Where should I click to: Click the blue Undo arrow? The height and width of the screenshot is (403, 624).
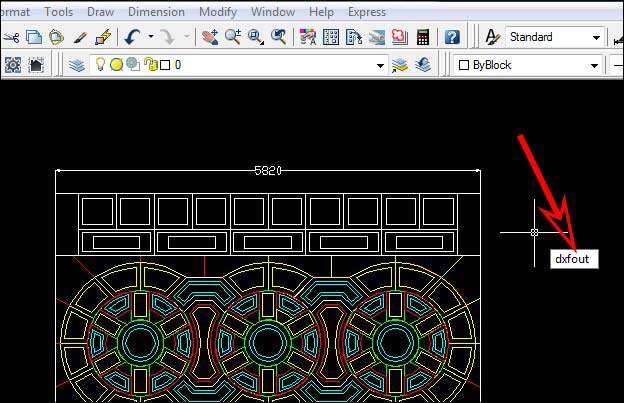click(x=132, y=37)
